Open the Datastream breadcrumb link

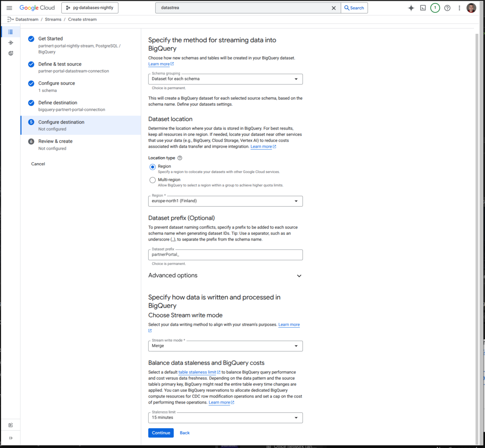click(27, 19)
